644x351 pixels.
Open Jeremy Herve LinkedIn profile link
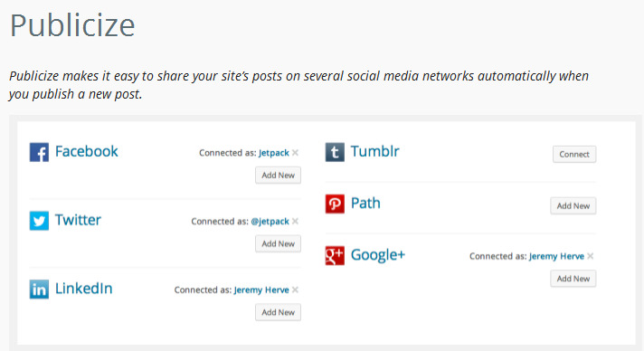click(261, 290)
